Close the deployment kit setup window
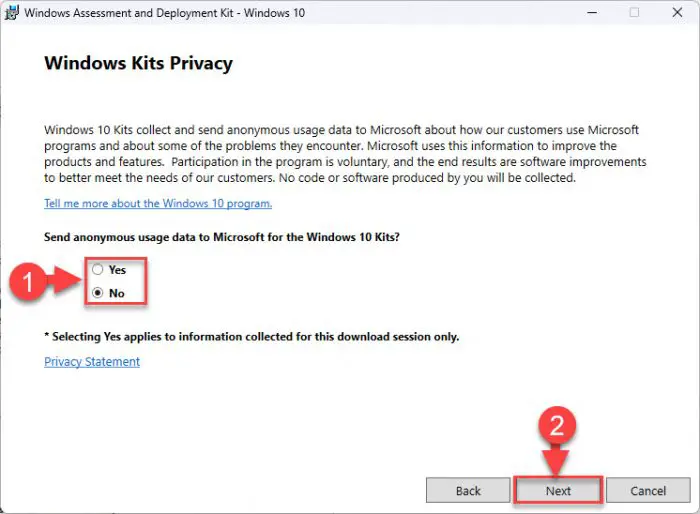Viewport: 700px width, 514px height. pos(677,13)
